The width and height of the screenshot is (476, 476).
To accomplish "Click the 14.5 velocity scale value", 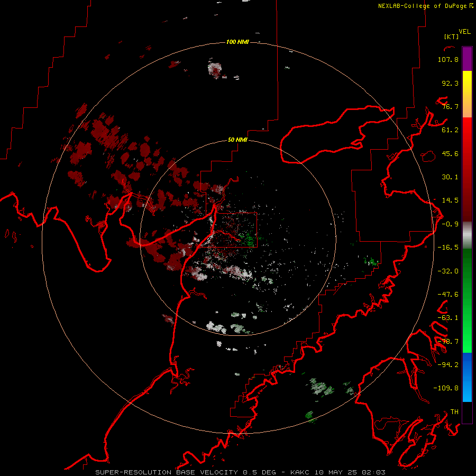I will [450, 200].
